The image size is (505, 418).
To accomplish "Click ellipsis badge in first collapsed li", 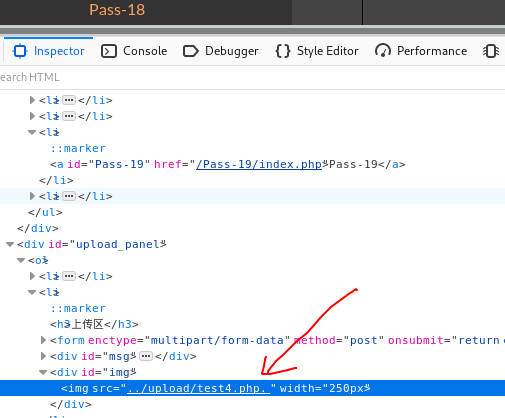I will click(69, 100).
